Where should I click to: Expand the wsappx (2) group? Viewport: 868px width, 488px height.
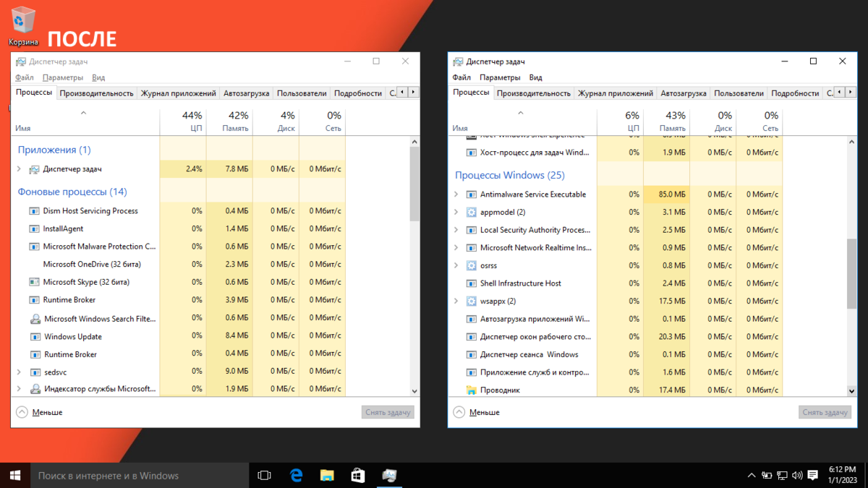tap(456, 301)
